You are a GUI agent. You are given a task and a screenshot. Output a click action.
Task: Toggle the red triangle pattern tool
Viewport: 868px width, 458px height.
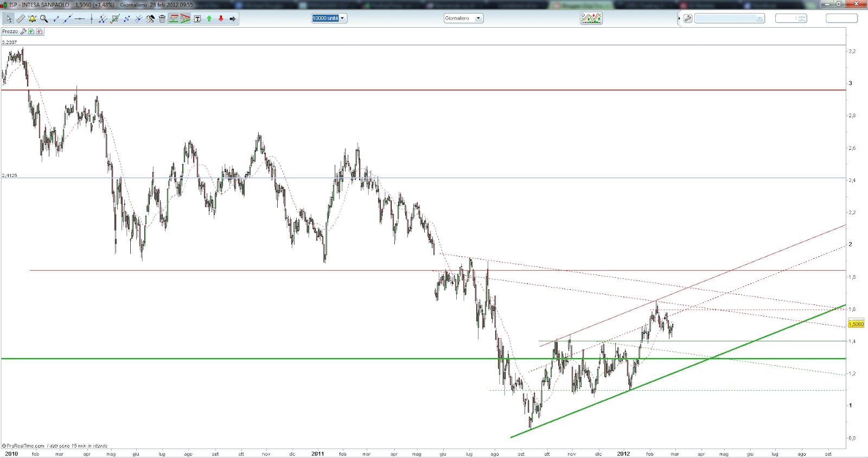(186, 18)
